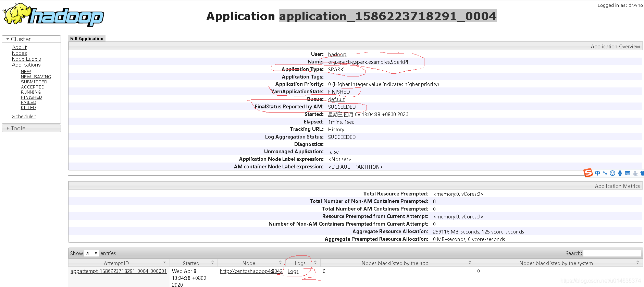Click the default queue link
Screen dimensions: 644x287
pos(336,99)
